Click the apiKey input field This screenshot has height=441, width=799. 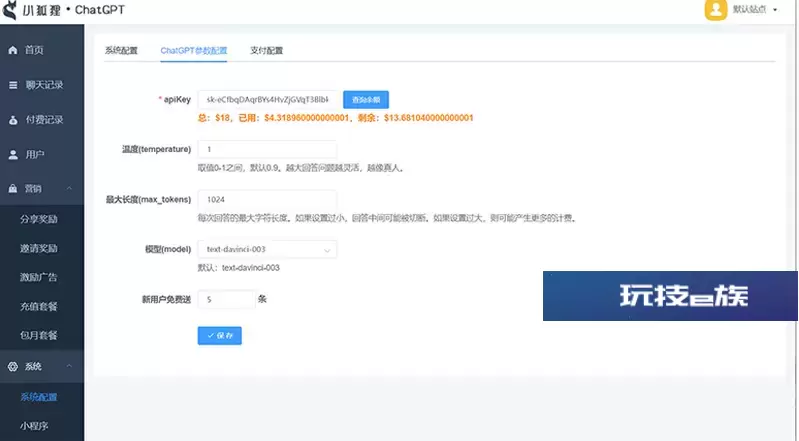click(x=268, y=100)
